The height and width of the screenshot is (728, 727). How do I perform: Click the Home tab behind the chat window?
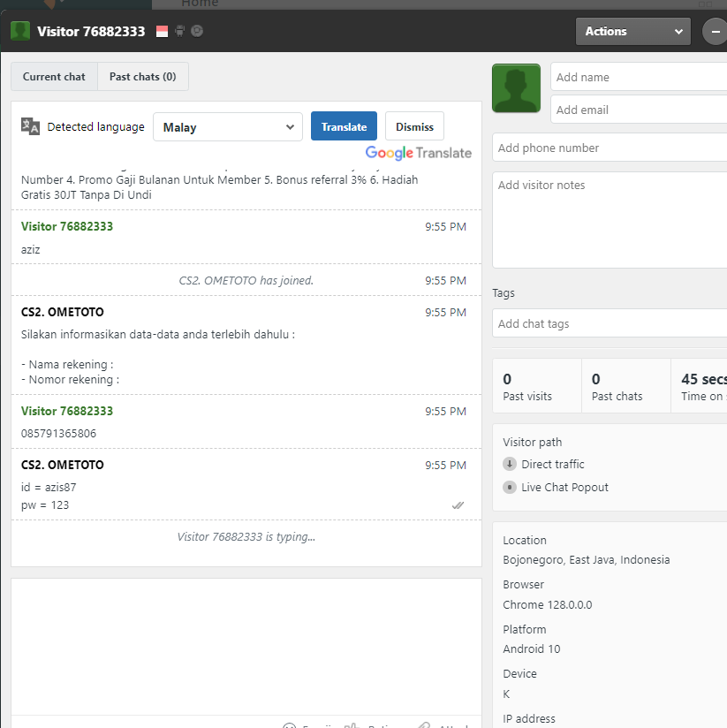[200, 4]
